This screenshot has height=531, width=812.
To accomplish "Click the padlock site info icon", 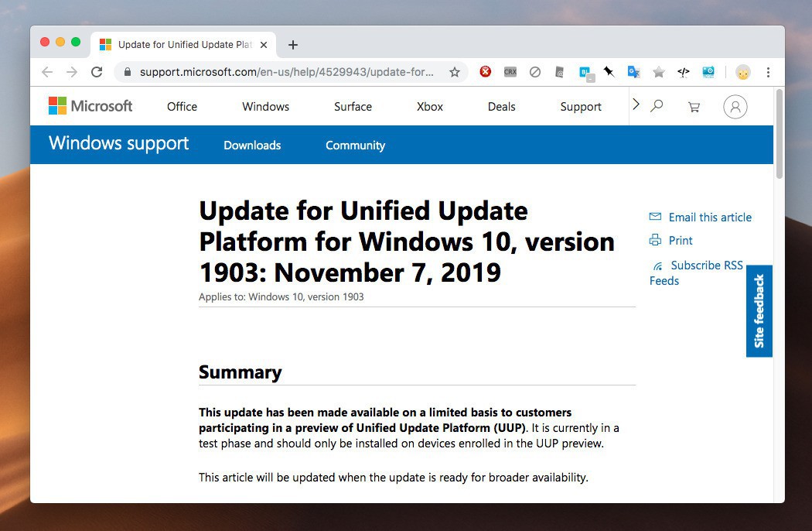I will click(128, 72).
